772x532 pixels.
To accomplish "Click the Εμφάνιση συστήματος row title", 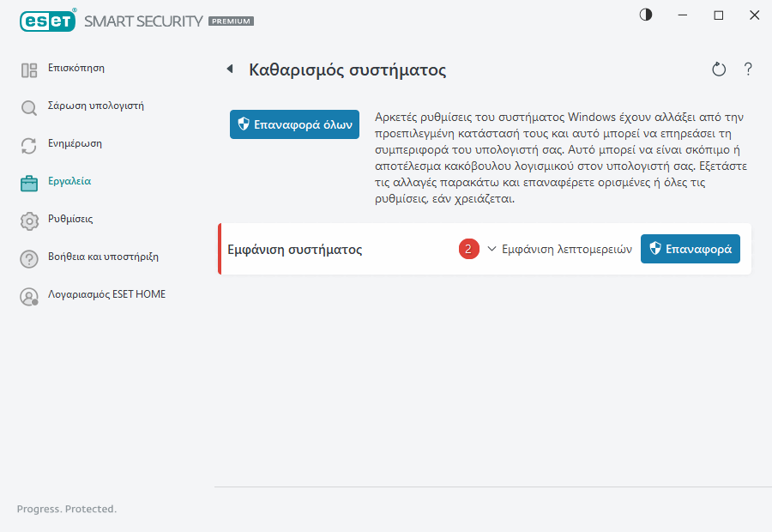I will coord(294,250).
